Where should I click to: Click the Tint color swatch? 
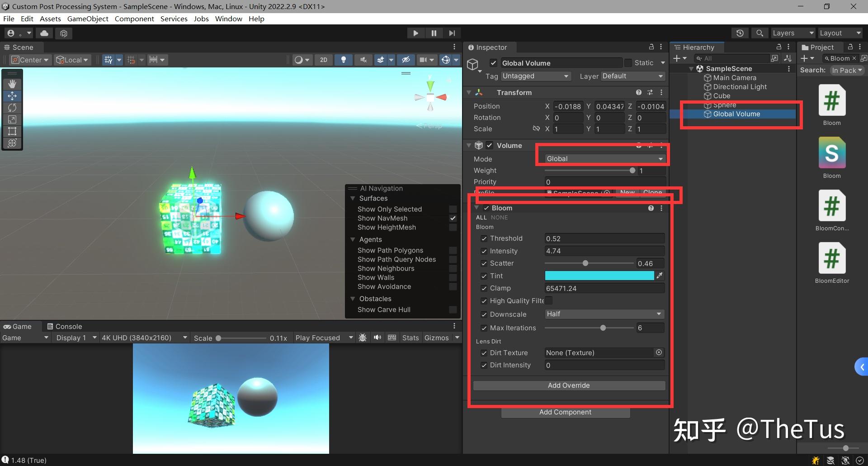point(599,276)
